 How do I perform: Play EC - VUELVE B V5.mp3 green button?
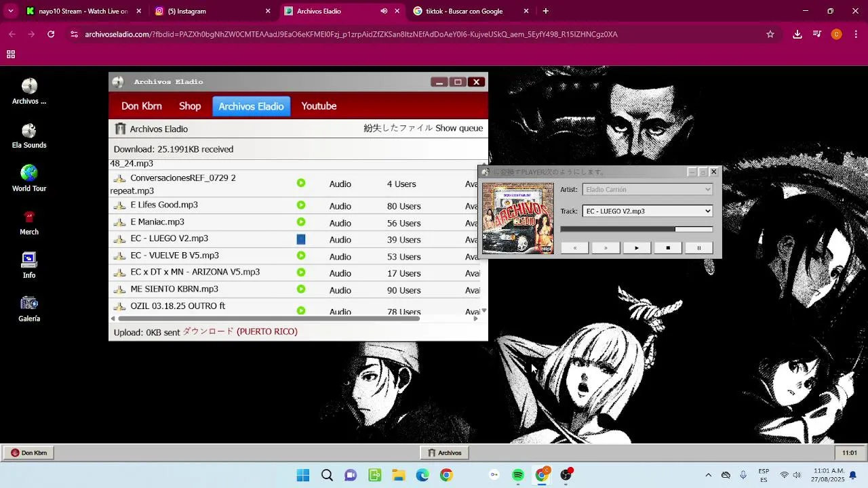click(x=301, y=256)
